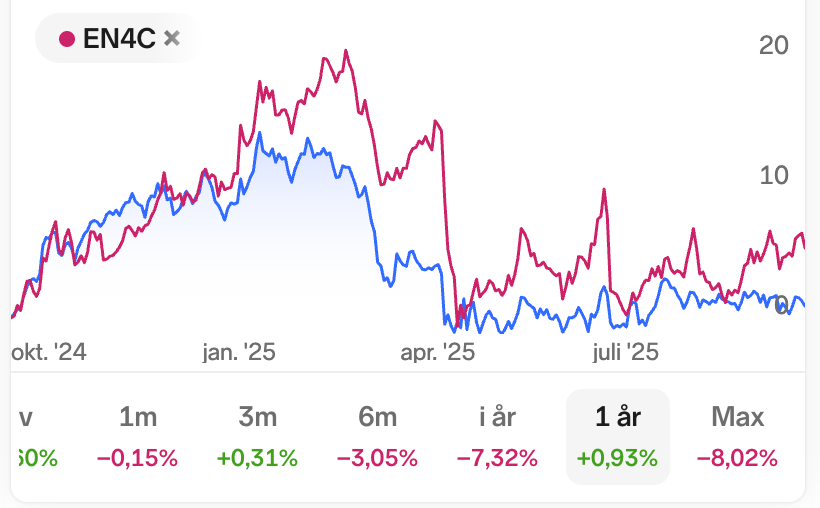Image resolution: width=820 pixels, height=508 pixels.
Task: Select the highlighted "1 år" range
Action: (x=617, y=417)
